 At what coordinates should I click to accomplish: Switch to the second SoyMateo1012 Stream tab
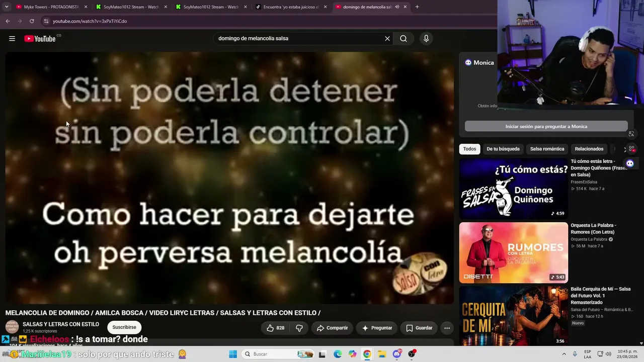pos(211,7)
